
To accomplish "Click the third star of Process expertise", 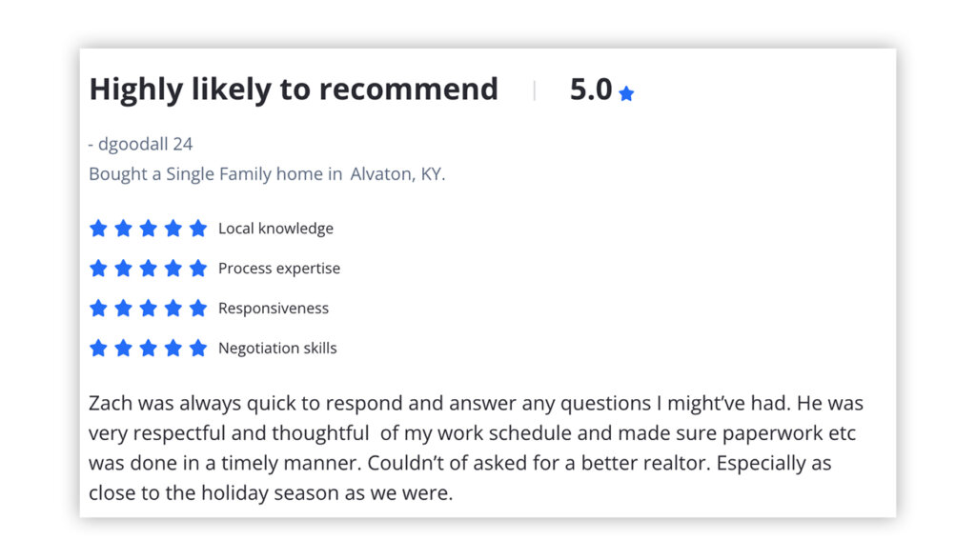I will 148,269.
